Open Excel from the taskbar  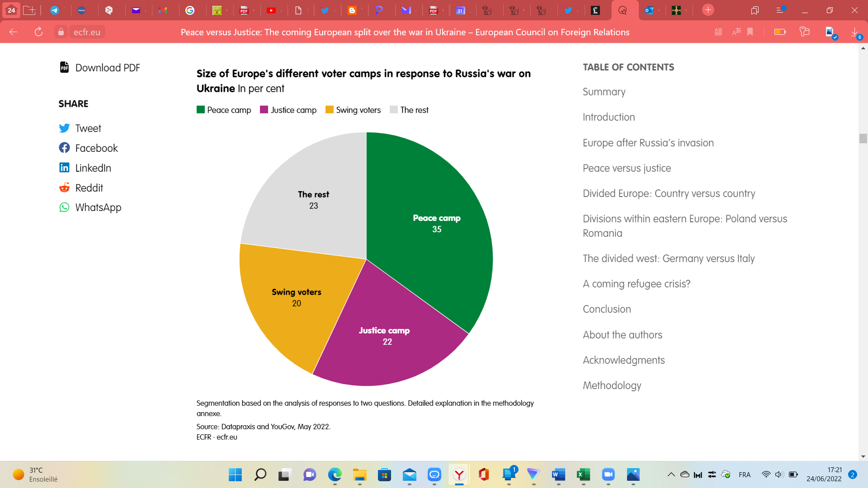point(583,474)
